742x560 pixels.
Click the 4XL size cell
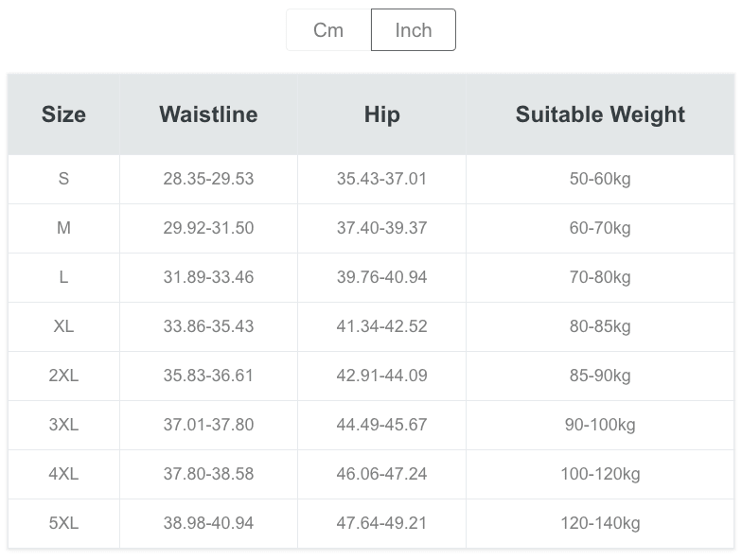(x=63, y=474)
